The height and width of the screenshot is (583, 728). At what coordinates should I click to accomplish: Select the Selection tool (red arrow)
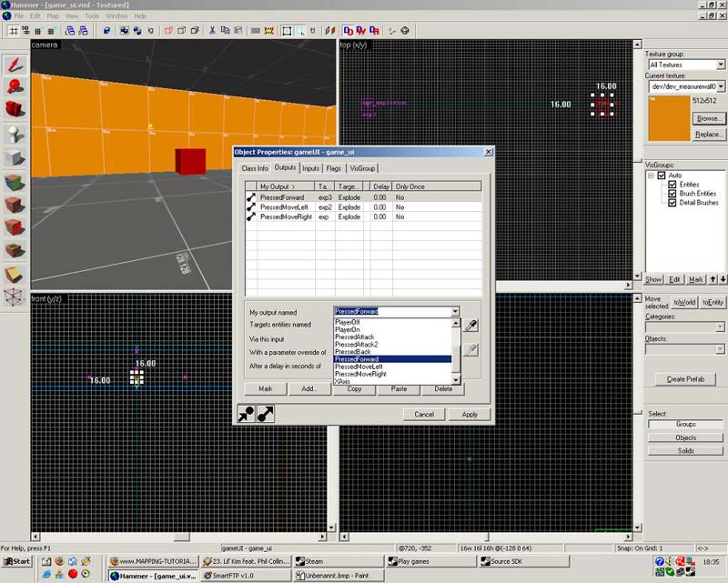(15, 65)
